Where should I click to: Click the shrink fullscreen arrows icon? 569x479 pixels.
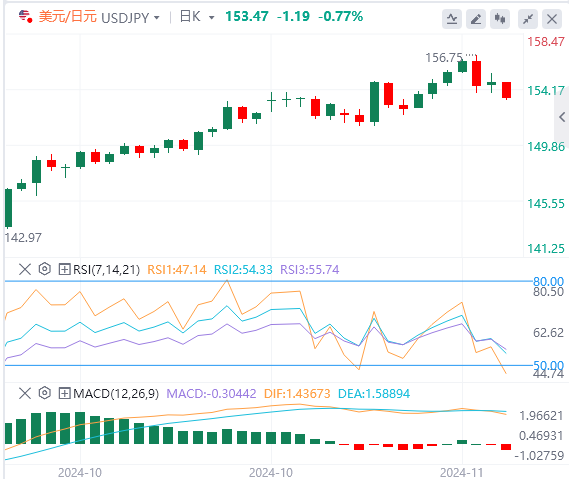(x=528, y=19)
